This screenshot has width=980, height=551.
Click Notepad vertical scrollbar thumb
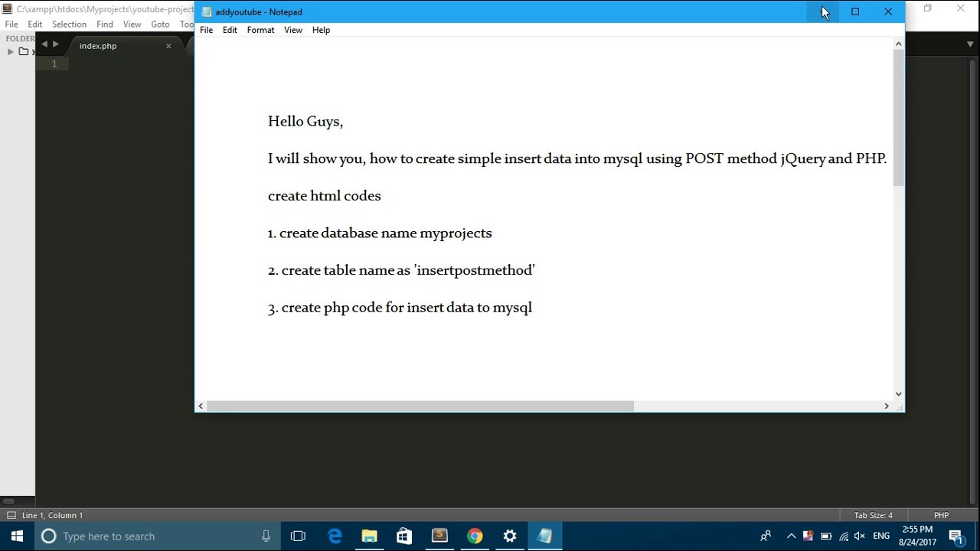pyautogui.click(x=898, y=118)
